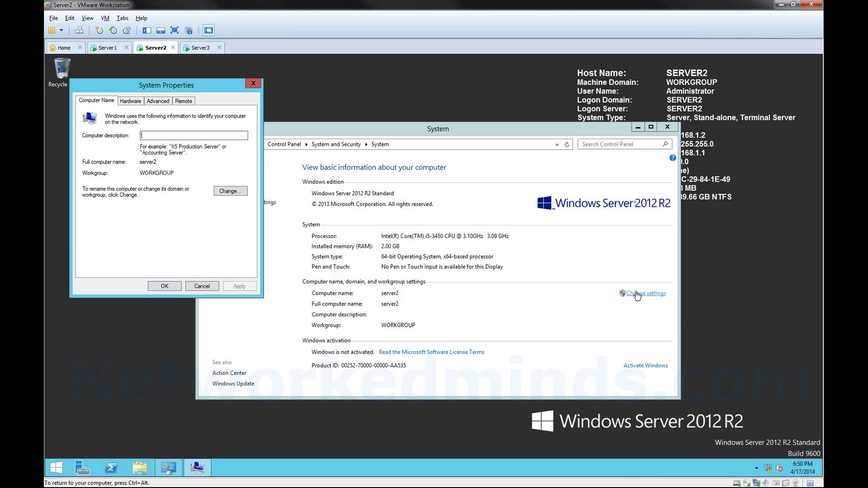Open the blue help question icon
This screenshot has width=868, height=488.
click(673, 158)
